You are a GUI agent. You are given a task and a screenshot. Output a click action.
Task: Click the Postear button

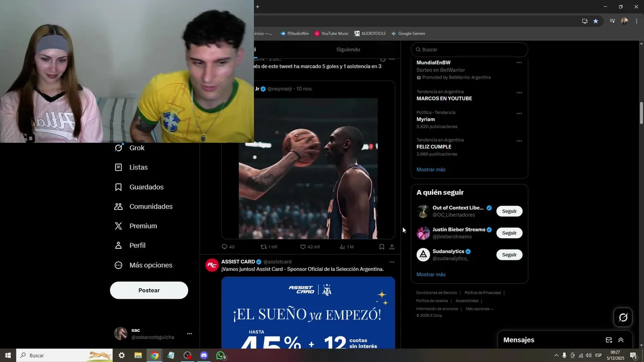click(x=149, y=290)
